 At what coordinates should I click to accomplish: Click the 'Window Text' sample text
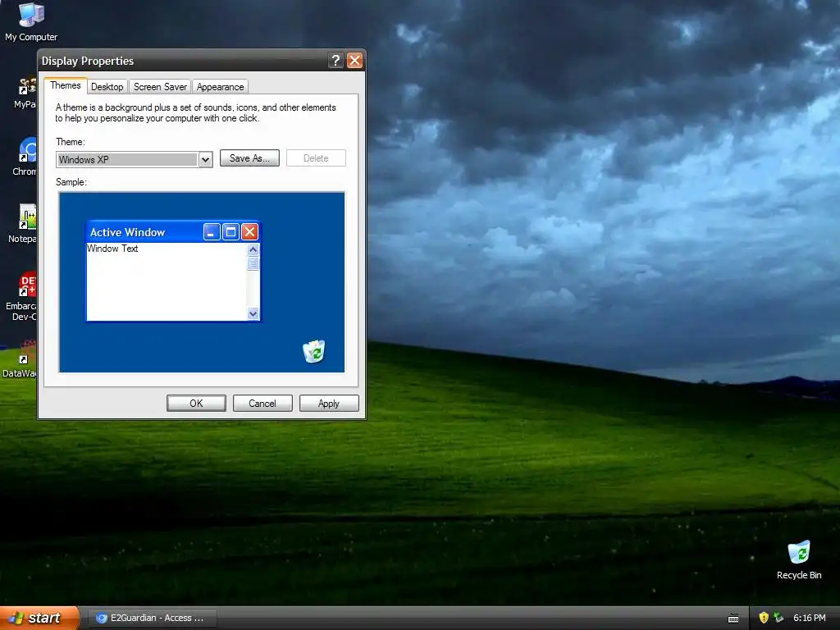click(112, 249)
